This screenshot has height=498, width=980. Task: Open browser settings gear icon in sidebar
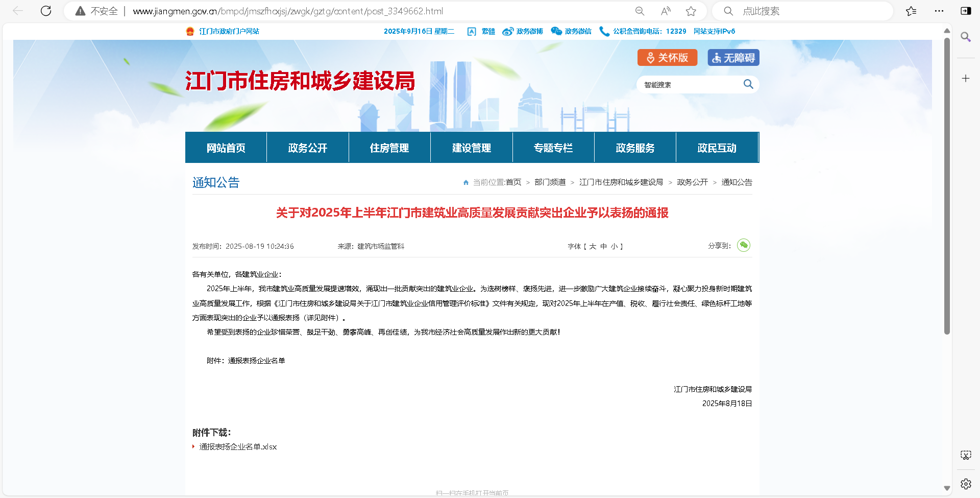tap(966, 484)
